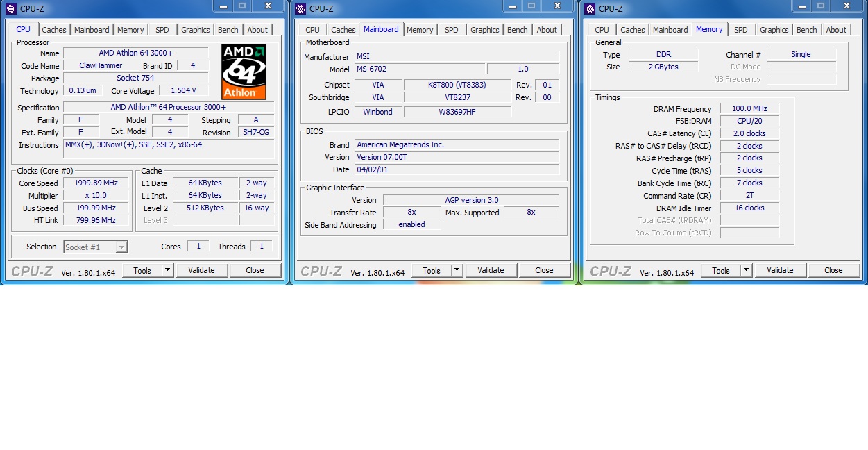Open Caches tab in Mainboard window
Screen dimensions: 868x450
tap(343, 30)
